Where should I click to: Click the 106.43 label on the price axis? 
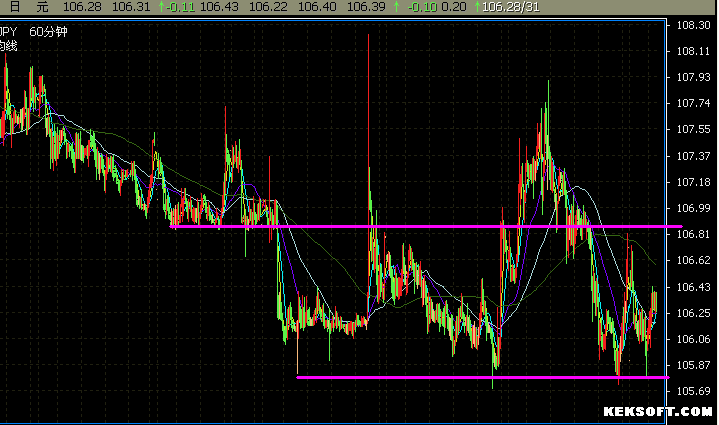[693, 287]
